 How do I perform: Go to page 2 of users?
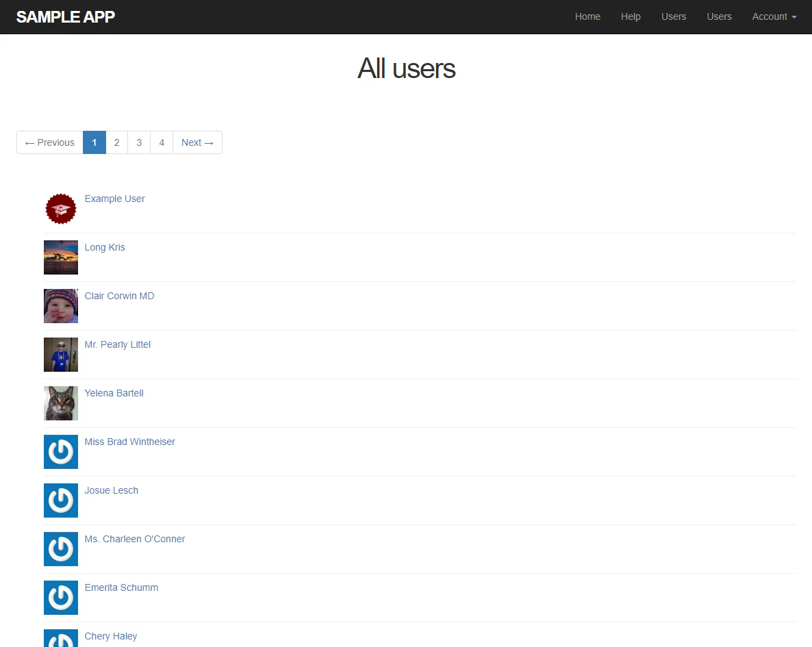116,142
